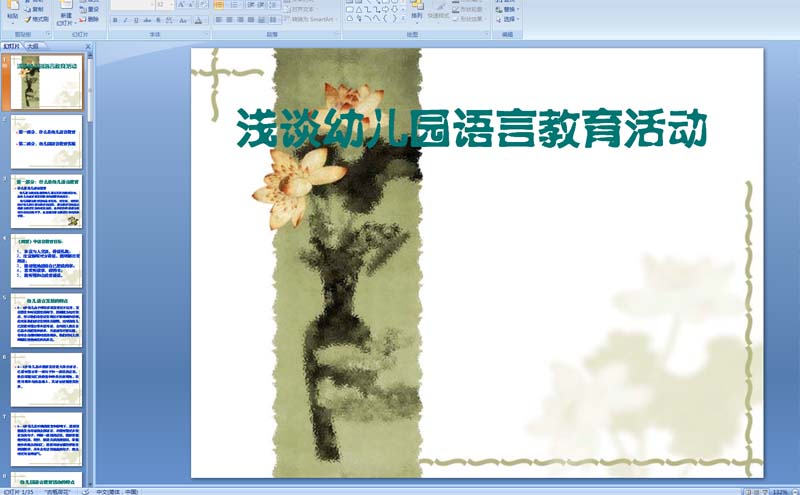Click the spell check icon in status bar

click(86, 491)
